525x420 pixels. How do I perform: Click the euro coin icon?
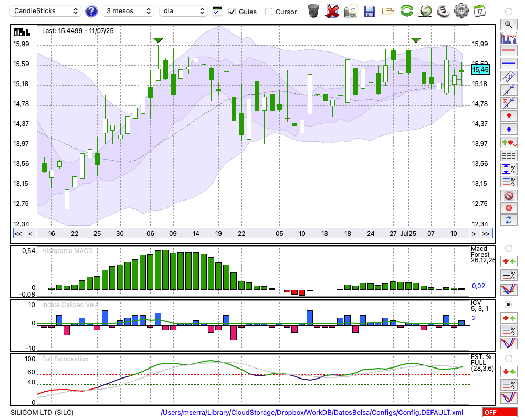click(x=443, y=11)
